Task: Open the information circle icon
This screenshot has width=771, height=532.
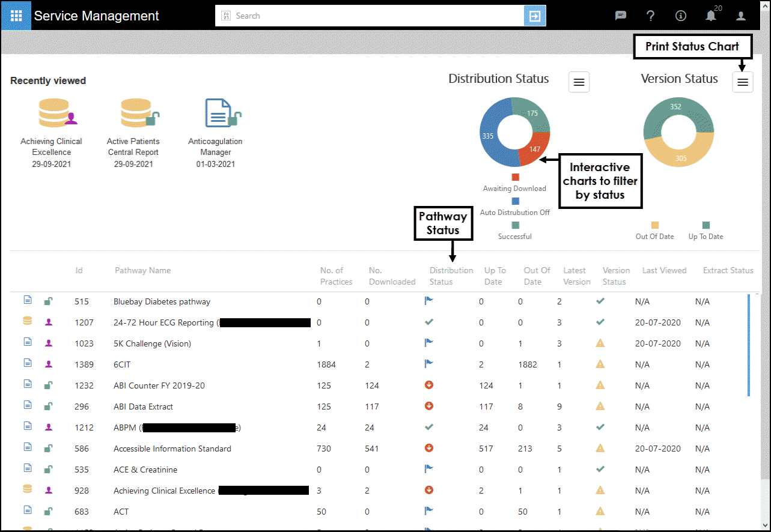Action: click(x=681, y=16)
